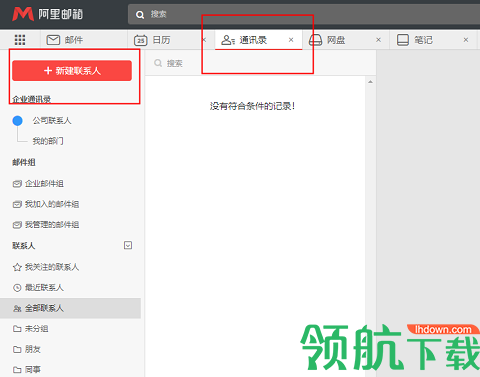Open the apps grid menu icon
The image size is (480, 377).
(20, 40)
